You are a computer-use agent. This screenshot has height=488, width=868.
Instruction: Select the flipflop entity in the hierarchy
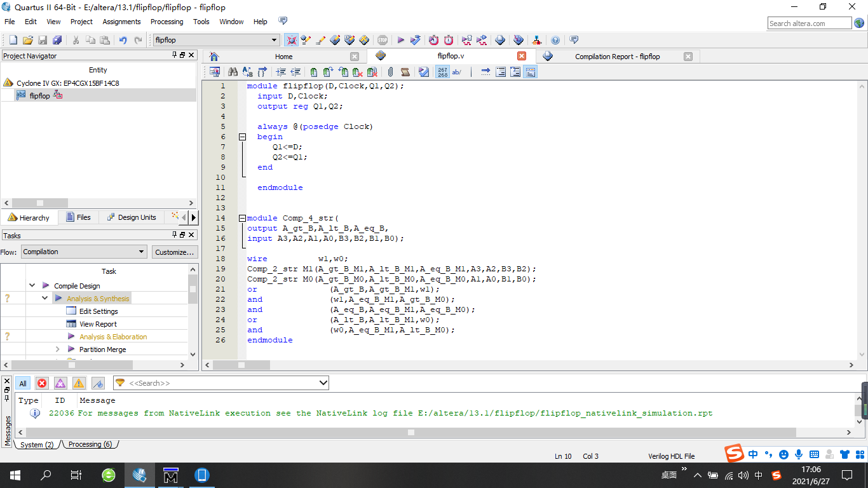click(39, 96)
